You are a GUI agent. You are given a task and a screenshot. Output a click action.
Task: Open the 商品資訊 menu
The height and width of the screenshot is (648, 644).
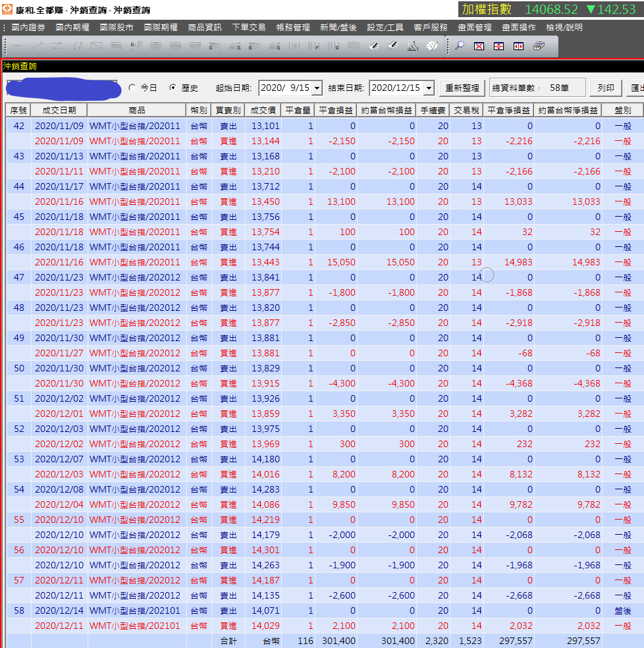pos(205,27)
